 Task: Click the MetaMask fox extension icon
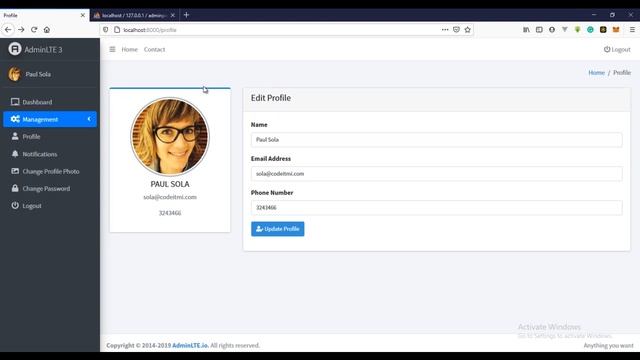(616, 30)
